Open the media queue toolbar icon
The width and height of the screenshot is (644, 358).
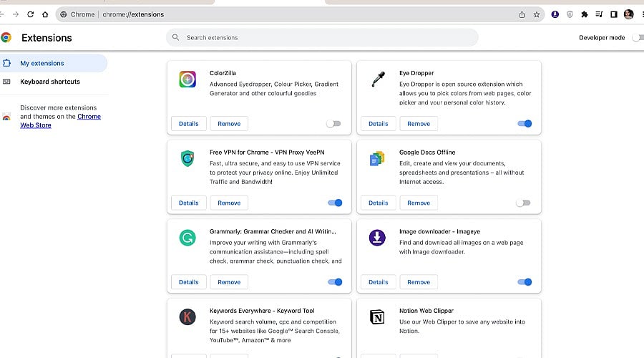(599, 14)
